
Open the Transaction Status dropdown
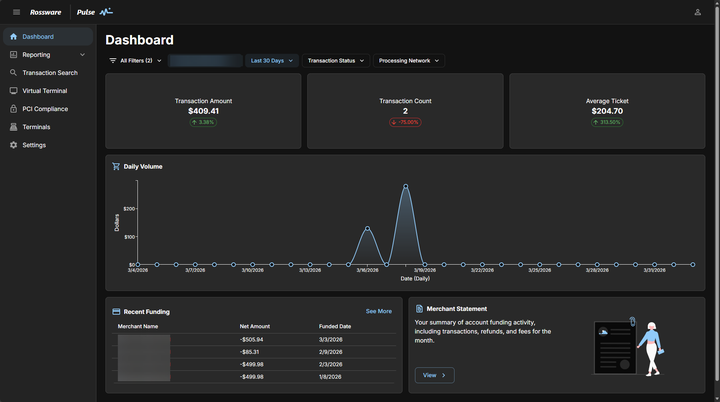pos(335,61)
